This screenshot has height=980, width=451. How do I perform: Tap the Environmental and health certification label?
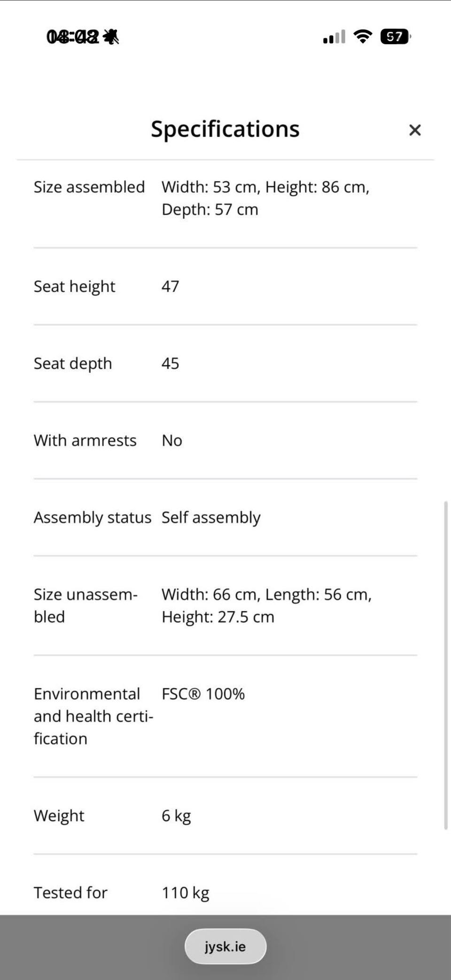[x=93, y=717]
